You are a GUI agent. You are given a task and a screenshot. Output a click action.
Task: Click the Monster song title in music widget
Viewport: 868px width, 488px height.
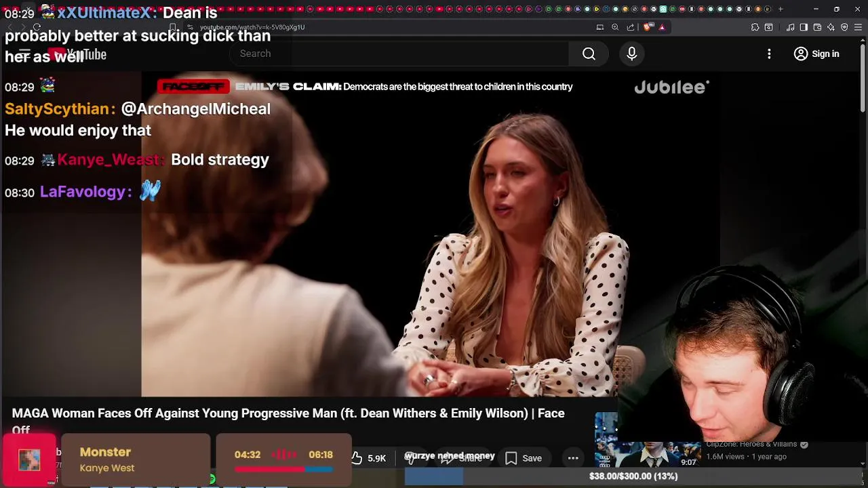105,452
